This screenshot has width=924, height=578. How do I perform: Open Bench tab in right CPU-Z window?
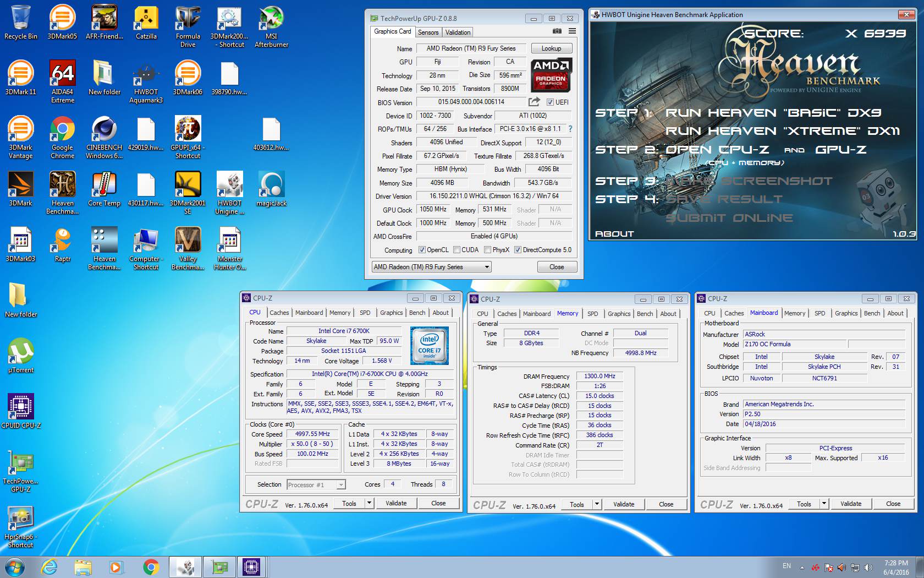tap(872, 313)
